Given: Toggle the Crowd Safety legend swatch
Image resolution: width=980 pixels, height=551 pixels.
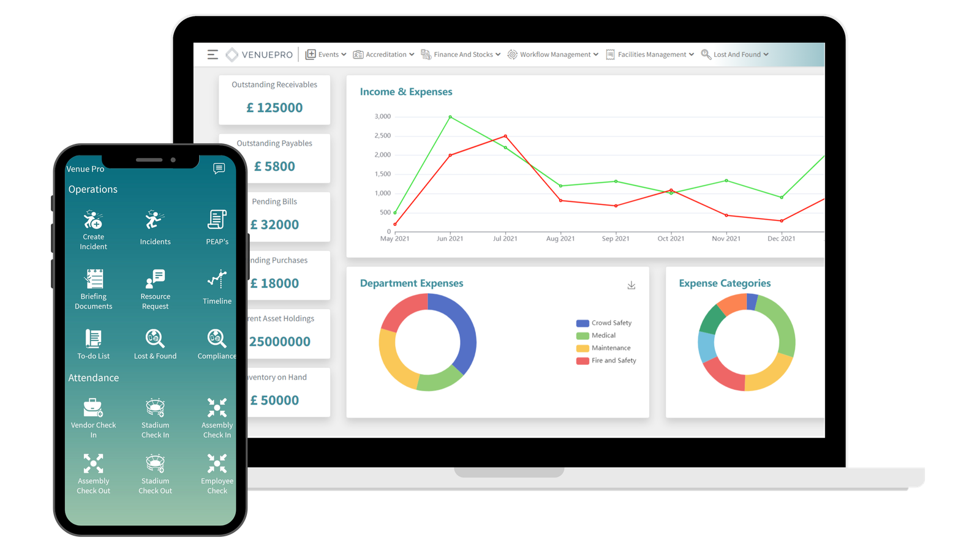Looking at the screenshot, I should coord(582,323).
